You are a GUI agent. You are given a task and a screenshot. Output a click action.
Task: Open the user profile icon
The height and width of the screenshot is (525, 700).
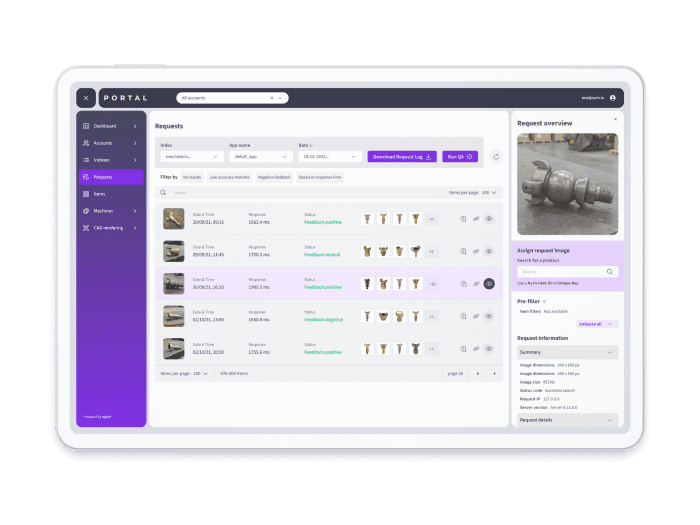pyautogui.click(x=612, y=98)
